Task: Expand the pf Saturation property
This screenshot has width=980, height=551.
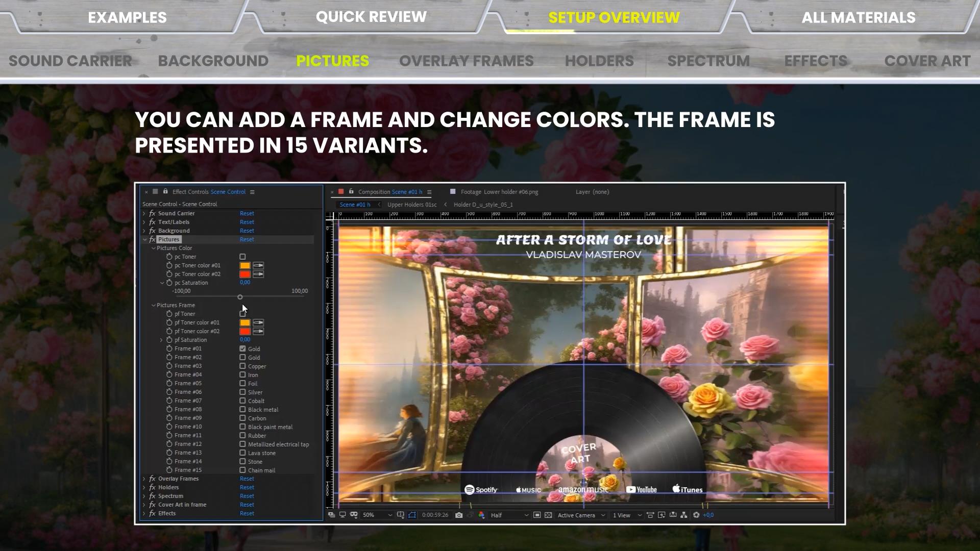Action: (x=161, y=340)
